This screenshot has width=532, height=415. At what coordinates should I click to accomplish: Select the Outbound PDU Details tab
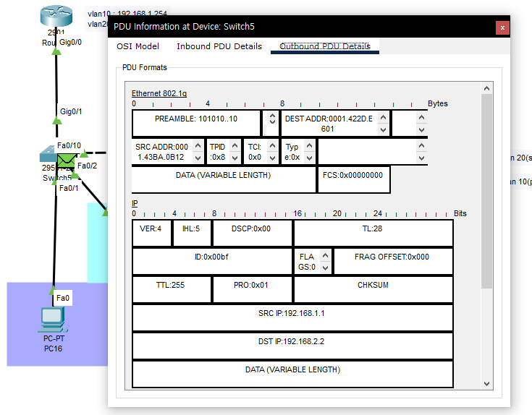[x=325, y=46]
